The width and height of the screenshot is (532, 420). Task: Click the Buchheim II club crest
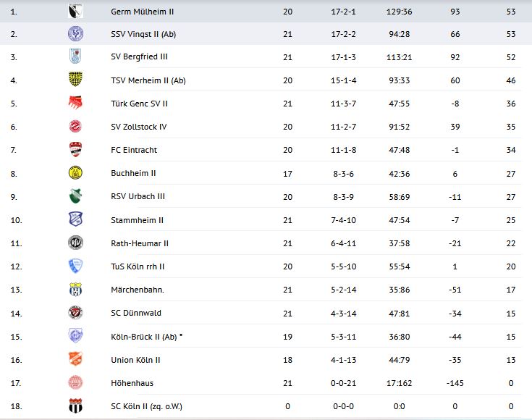76,173
